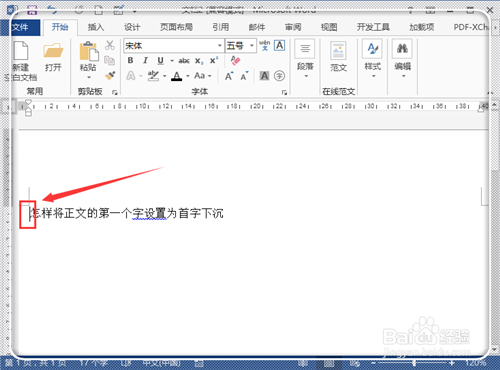Click the 120% zoom level
This screenshot has width=500, height=370.
[475, 363]
